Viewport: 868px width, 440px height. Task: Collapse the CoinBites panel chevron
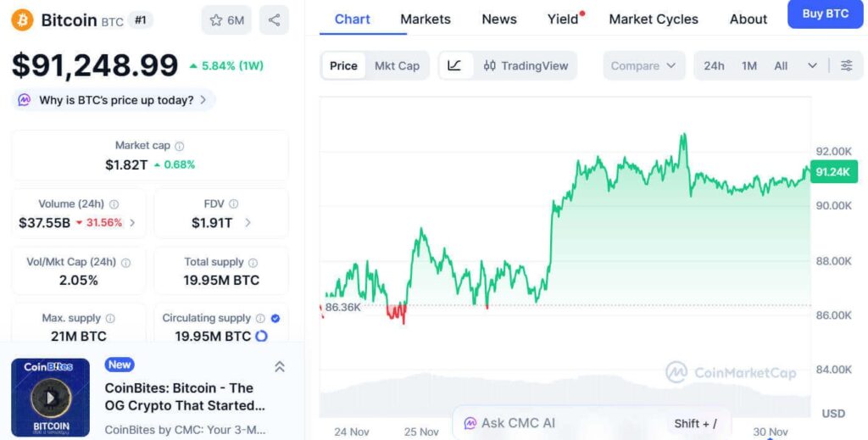[x=280, y=366]
